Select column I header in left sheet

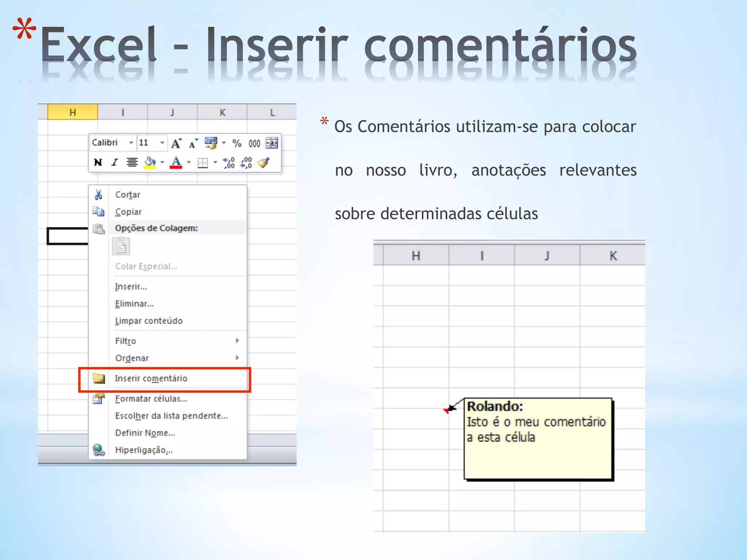pyautogui.click(x=123, y=112)
